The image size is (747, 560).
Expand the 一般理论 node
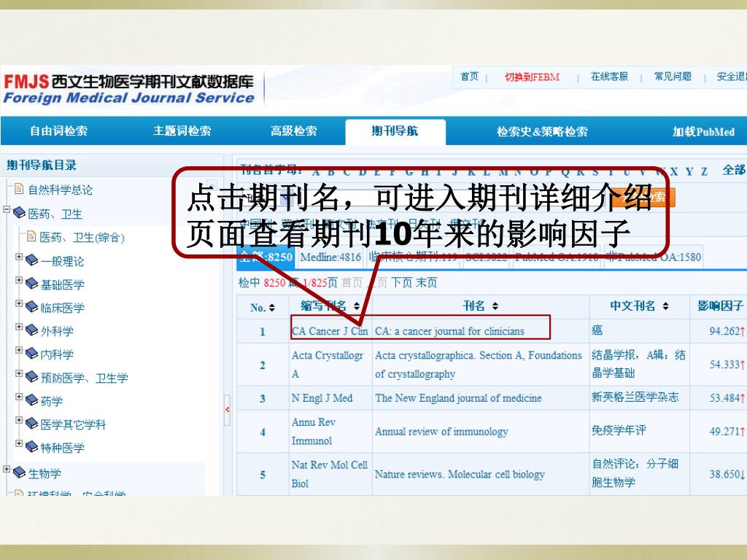[x=19, y=257]
